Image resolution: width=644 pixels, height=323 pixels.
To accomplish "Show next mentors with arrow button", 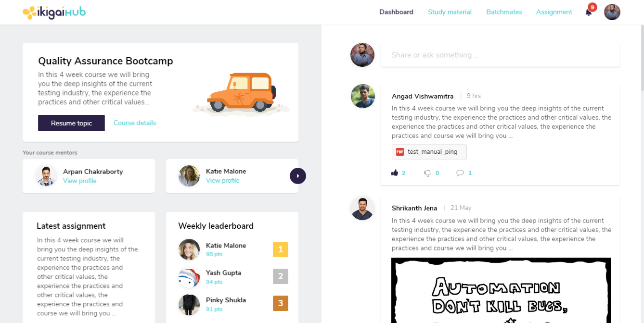I will pos(298,176).
